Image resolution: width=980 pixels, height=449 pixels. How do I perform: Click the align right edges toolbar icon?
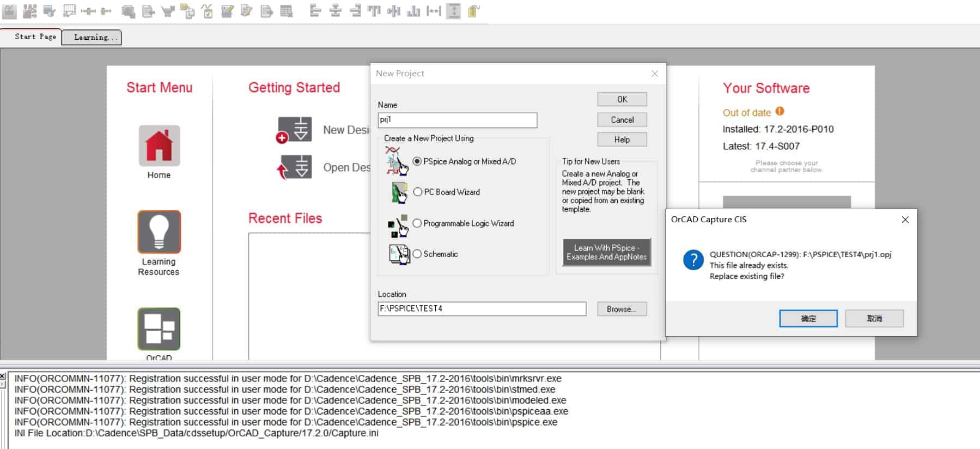pos(355,11)
